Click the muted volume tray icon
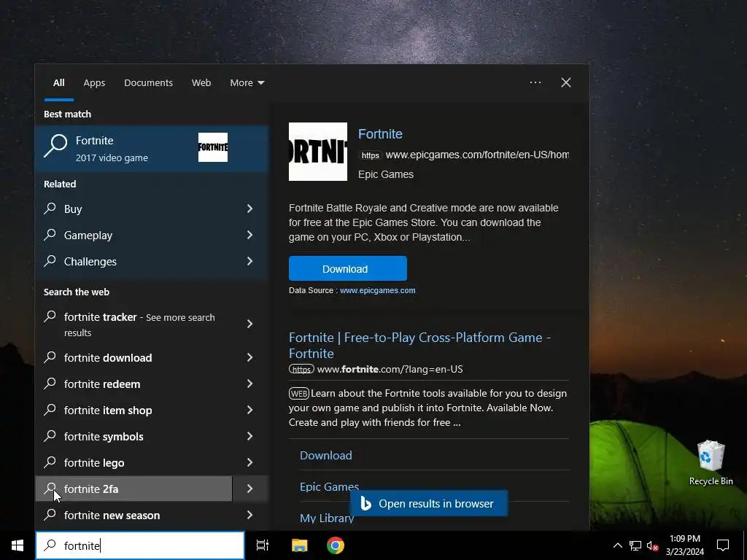 coord(652,545)
